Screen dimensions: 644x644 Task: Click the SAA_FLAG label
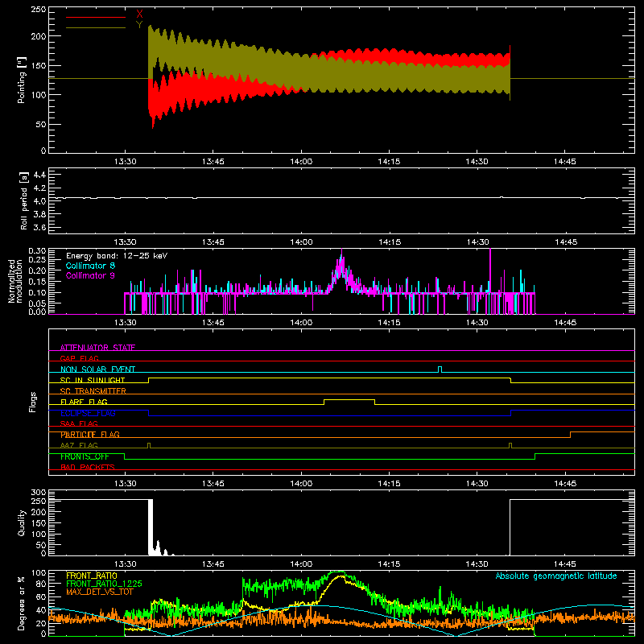point(79,423)
